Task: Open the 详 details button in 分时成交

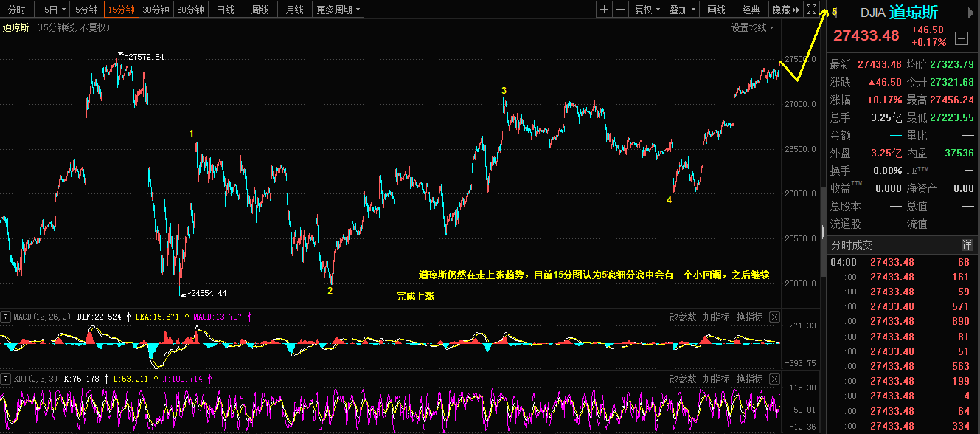Action: (966, 245)
